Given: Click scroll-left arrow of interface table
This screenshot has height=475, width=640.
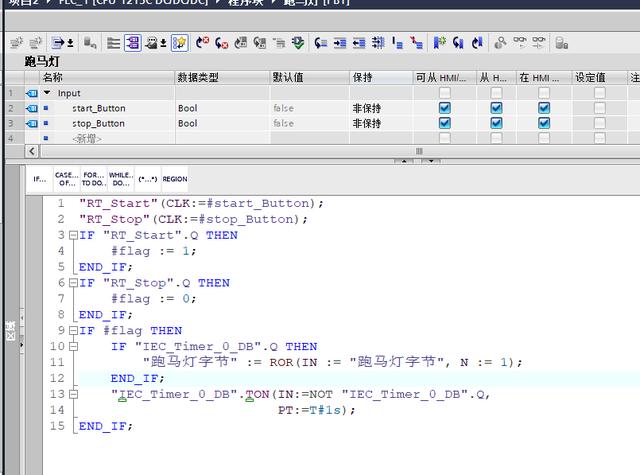Looking at the screenshot, I should [32, 151].
